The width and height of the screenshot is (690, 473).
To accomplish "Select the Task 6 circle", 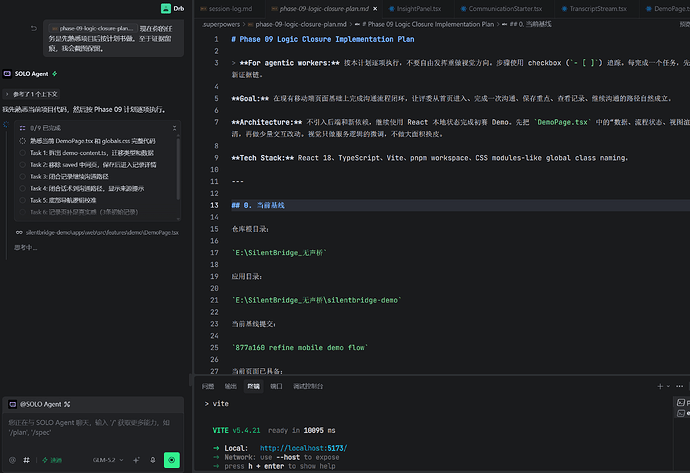I will pos(22,212).
